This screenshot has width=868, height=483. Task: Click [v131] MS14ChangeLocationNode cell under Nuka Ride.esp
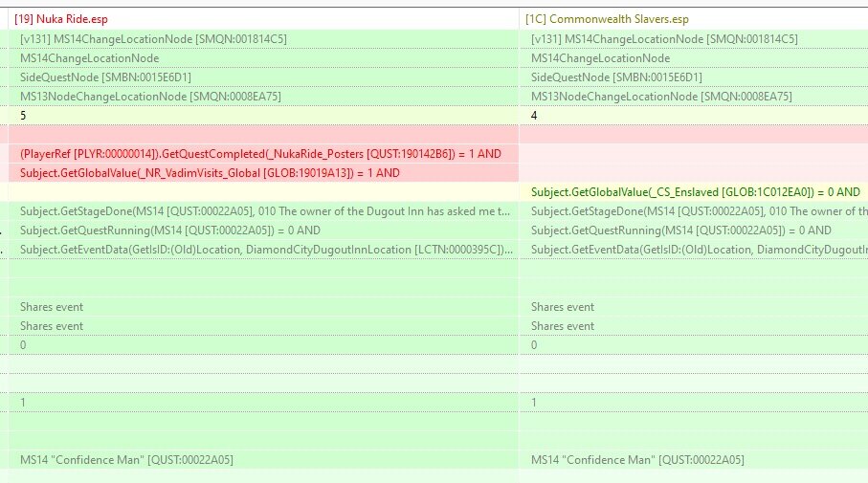coord(263,38)
